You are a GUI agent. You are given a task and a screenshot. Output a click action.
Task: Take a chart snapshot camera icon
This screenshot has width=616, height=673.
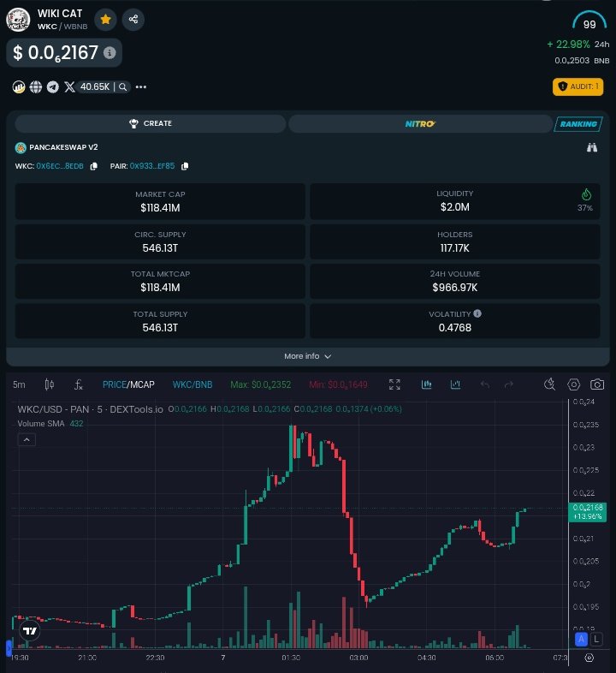click(597, 384)
